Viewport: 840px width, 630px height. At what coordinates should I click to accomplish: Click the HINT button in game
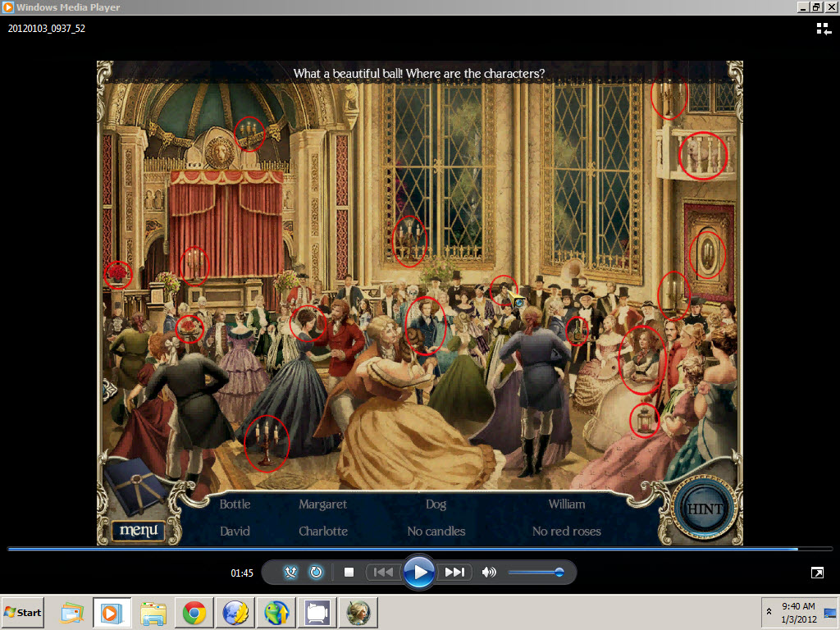pos(704,509)
